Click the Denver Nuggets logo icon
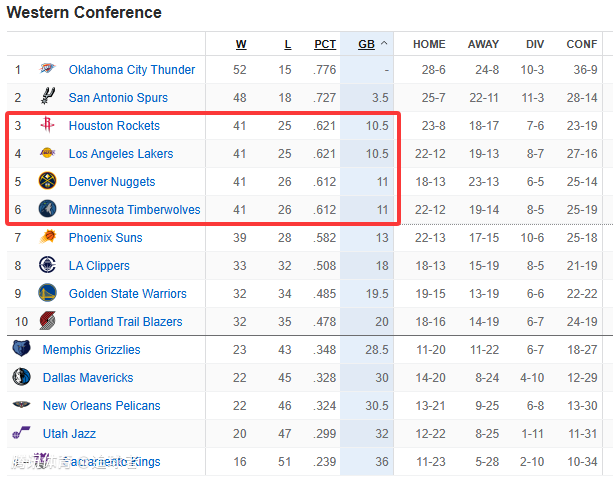This screenshot has width=613, height=479. pyautogui.click(x=47, y=182)
